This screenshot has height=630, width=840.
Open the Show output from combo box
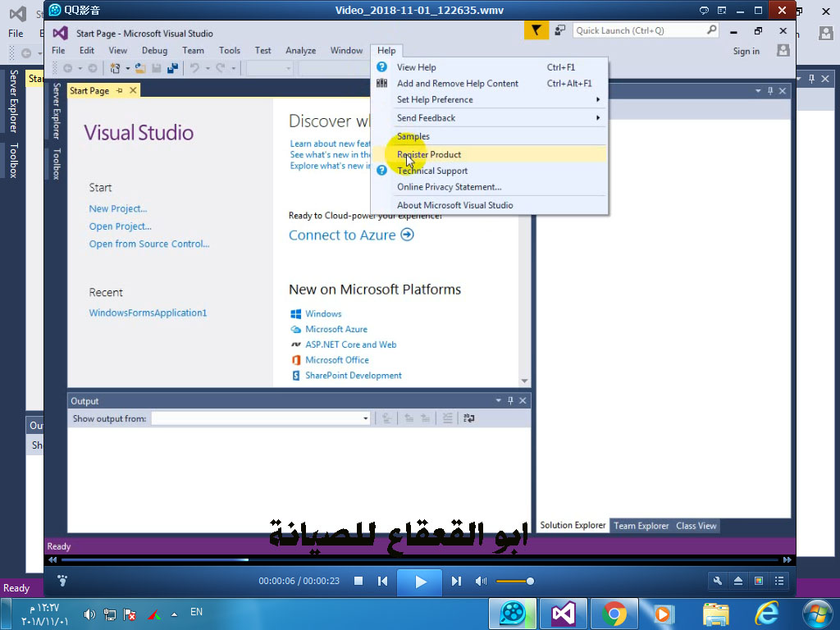[x=261, y=418]
